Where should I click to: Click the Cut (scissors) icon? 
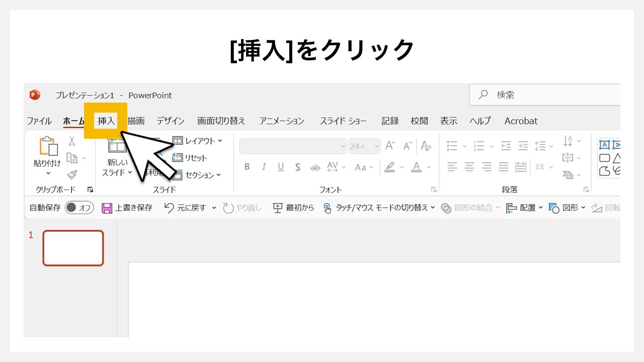[72, 141]
